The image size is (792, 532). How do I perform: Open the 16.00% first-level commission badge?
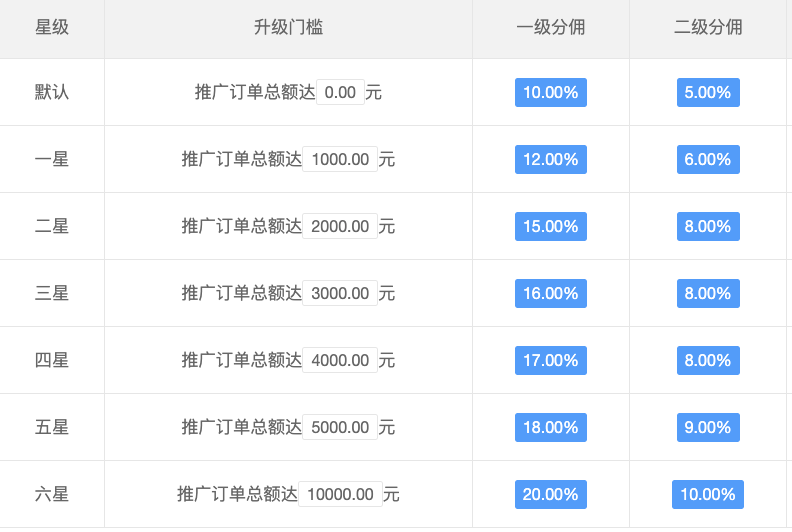(550, 294)
